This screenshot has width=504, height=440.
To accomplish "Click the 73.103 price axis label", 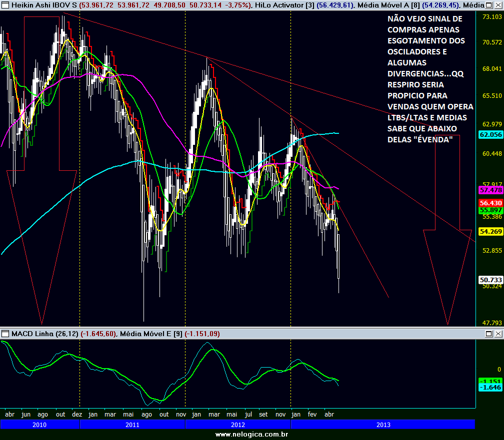I will click(x=492, y=16).
